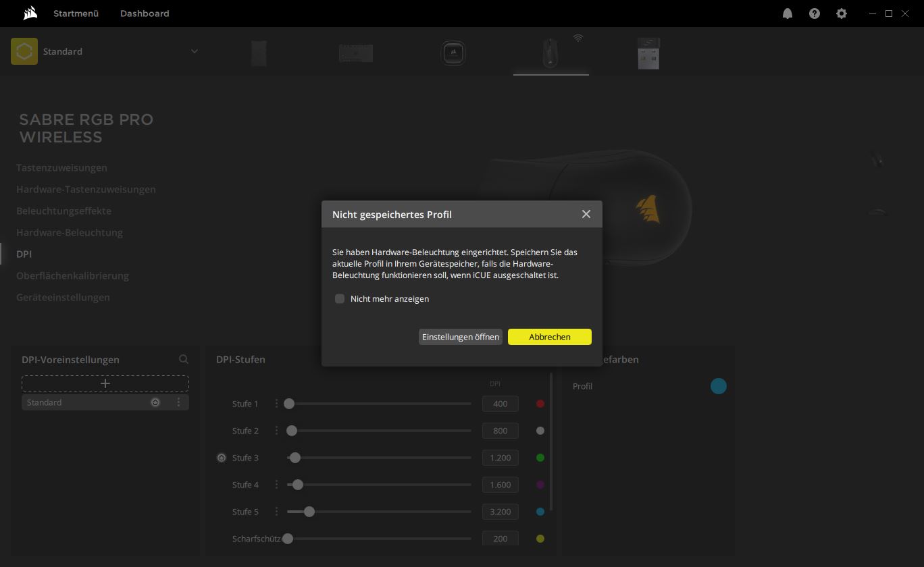The height and width of the screenshot is (567, 924).
Task: Select the USB wireless dongle device
Action: (648, 53)
